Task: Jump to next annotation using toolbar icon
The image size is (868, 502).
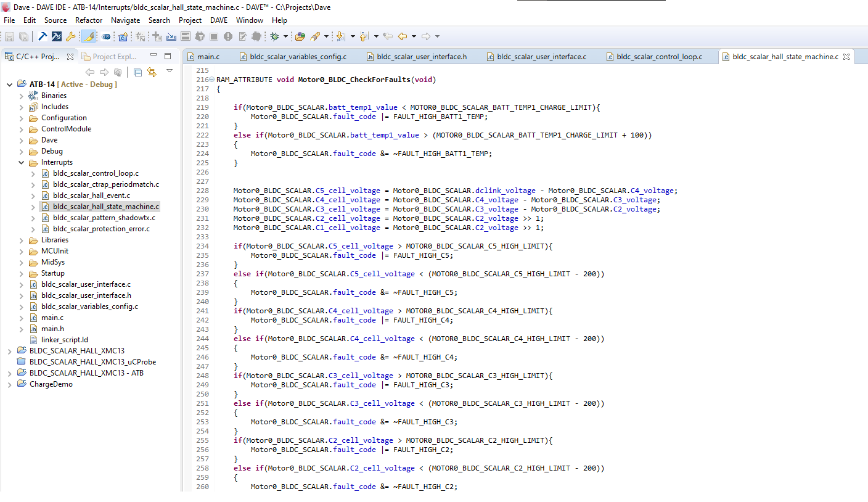Action: [x=340, y=37]
